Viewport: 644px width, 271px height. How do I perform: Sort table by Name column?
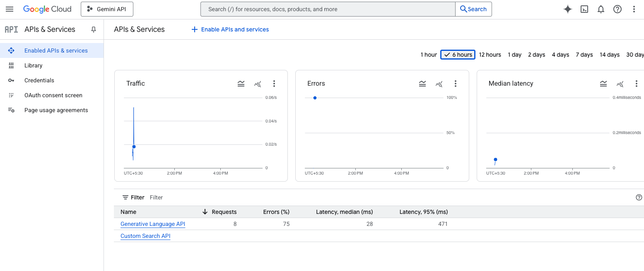point(128,212)
